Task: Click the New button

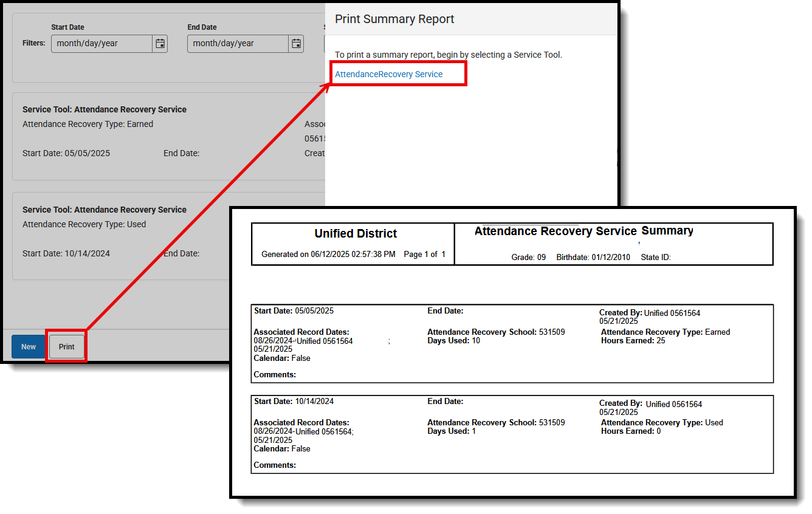Action: [29, 347]
